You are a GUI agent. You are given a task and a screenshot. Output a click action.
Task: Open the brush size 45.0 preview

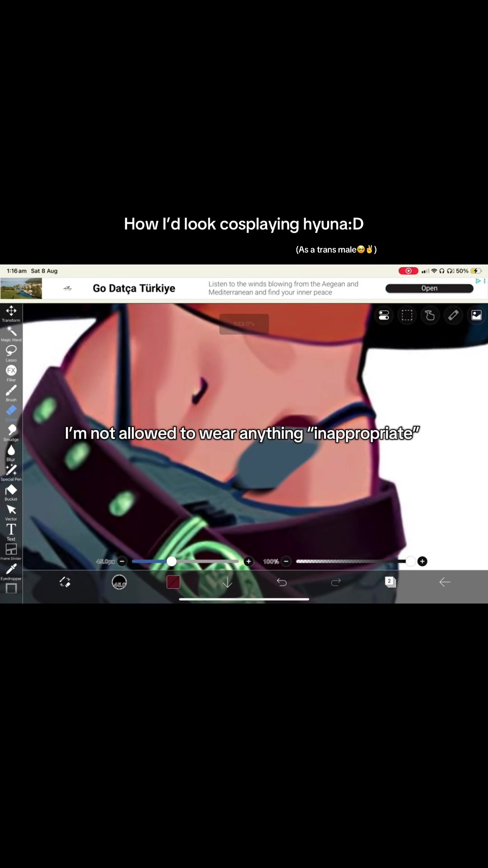coord(119,582)
